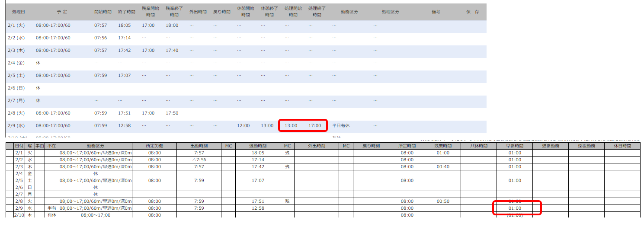The width and height of the screenshot is (644, 227).
Task: Click the 18:05 退勤時刻 cell on 2/1
Action: pos(257,153)
